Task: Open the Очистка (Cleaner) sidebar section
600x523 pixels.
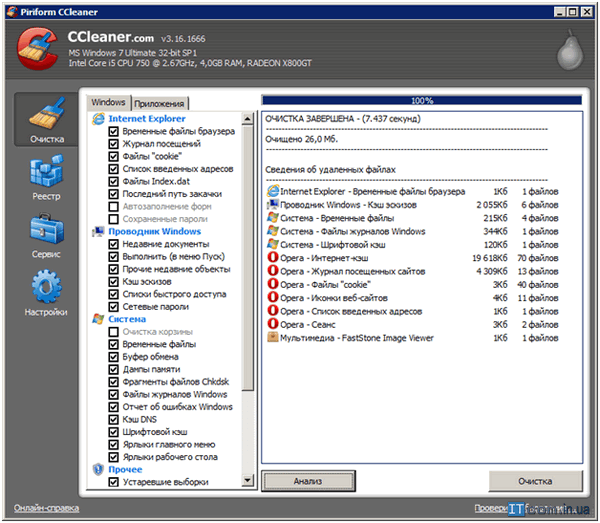Action: point(47,118)
